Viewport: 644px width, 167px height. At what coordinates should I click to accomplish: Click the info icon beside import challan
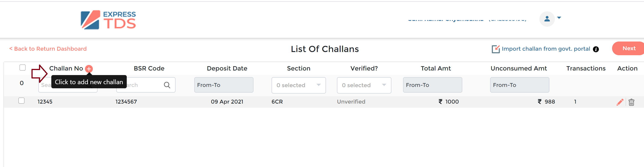(x=596, y=49)
